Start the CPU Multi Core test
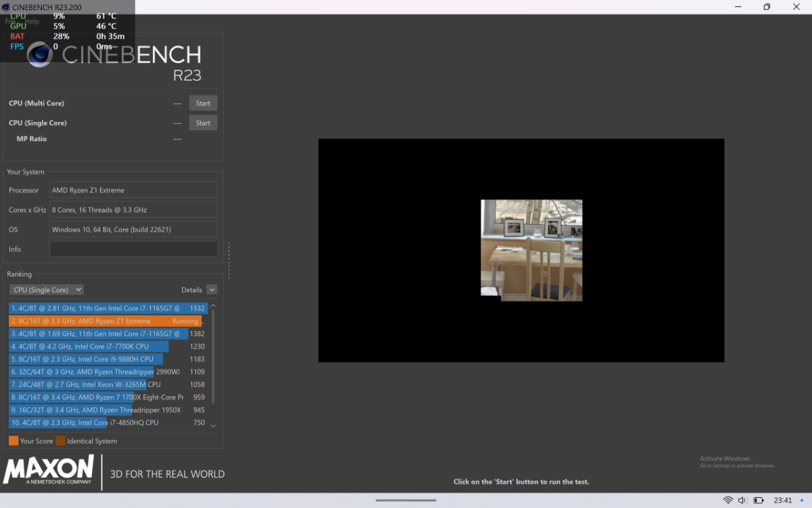812x508 pixels. point(203,104)
